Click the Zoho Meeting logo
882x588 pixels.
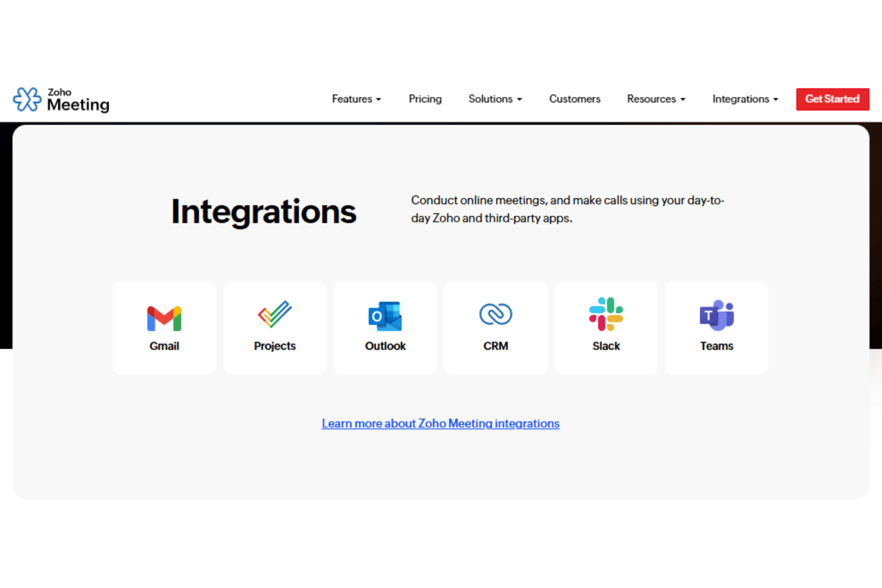pyautogui.click(x=61, y=99)
